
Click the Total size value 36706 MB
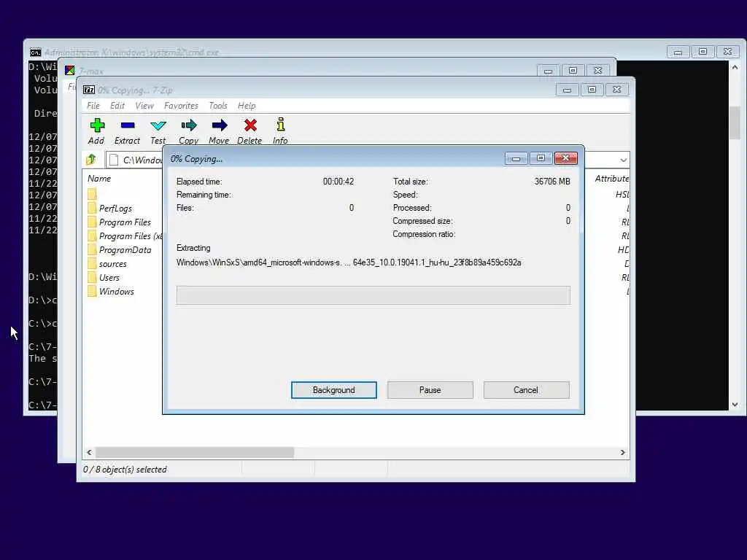click(552, 182)
